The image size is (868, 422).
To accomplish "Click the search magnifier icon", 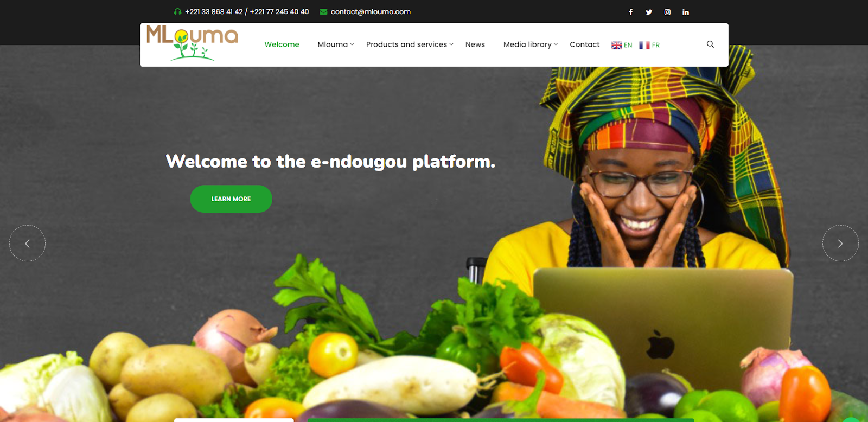I will click(710, 44).
